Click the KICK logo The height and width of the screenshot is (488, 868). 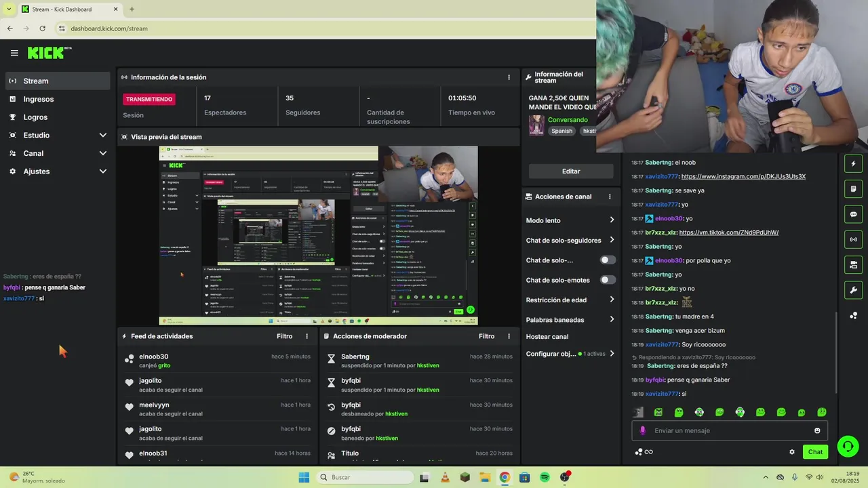coord(50,53)
